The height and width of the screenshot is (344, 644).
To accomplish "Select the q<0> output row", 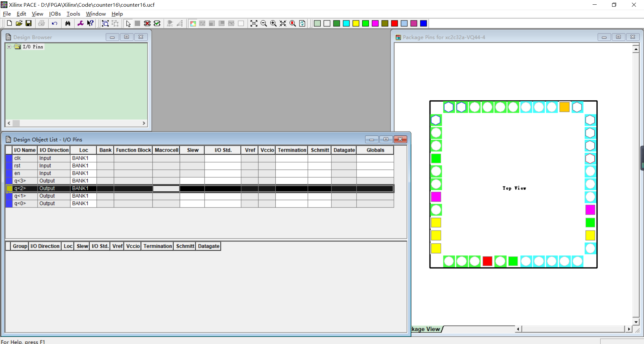I will 200,203.
